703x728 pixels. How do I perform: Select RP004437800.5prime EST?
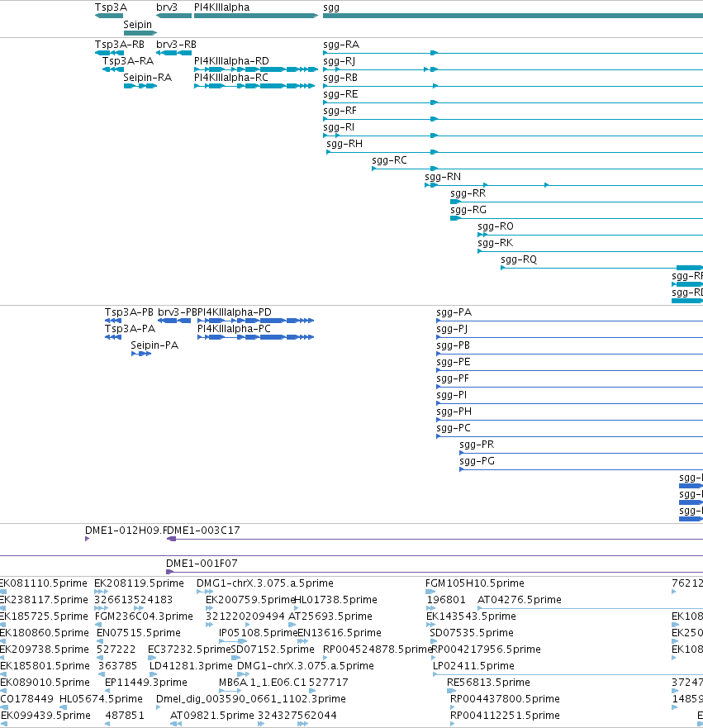pos(453,707)
